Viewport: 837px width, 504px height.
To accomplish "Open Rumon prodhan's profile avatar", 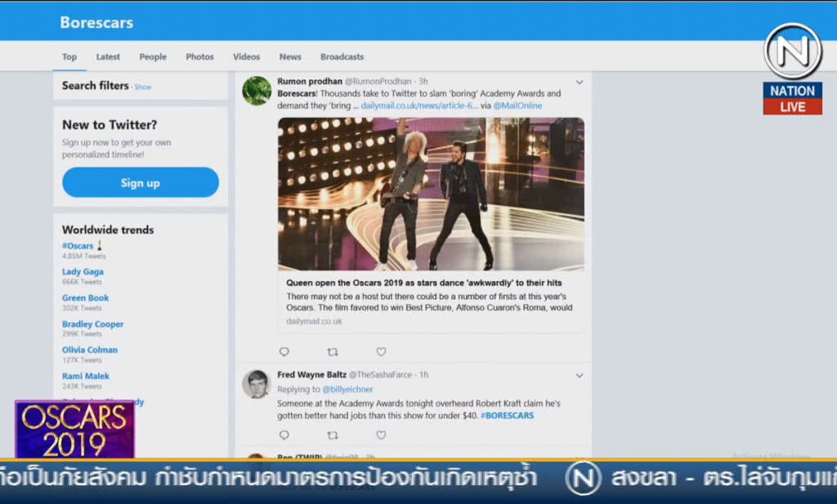I will click(257, 91).
